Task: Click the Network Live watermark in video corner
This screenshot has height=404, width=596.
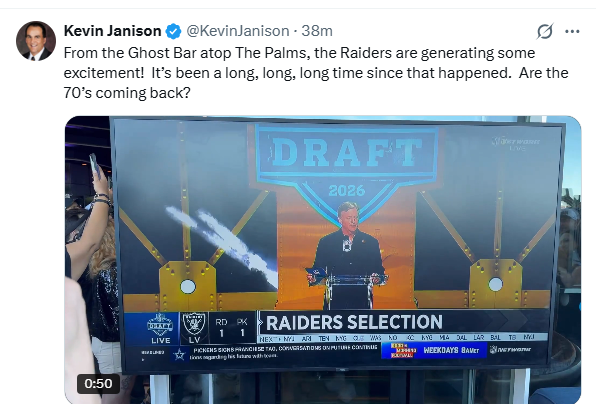Action: point(516,143)
